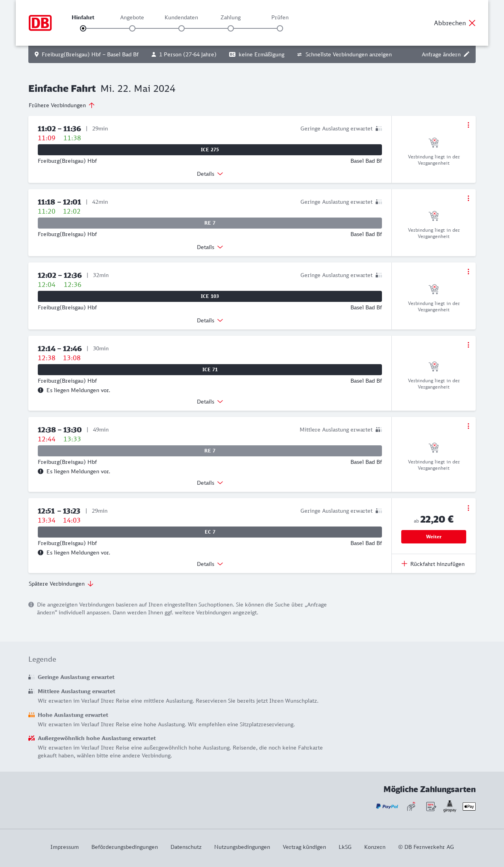Open the Datenschutz footer link
Viewport: 504px width, 867px height.
pos(186,847)
